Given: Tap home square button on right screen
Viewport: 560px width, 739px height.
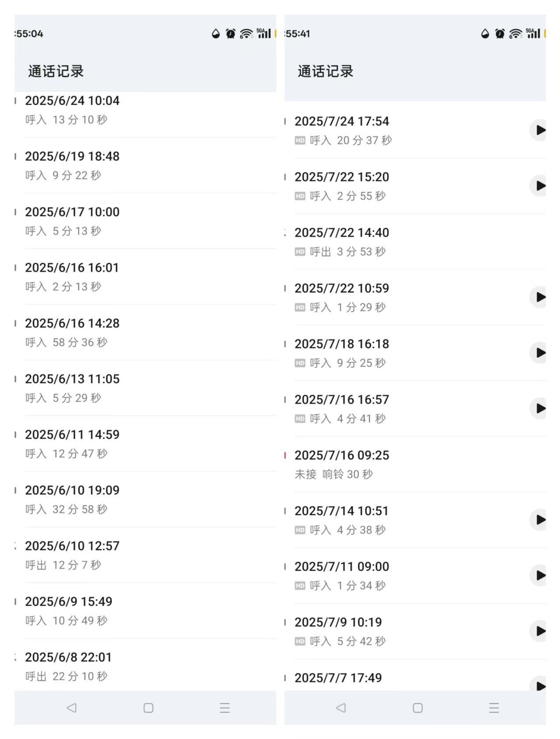Looking at the screenshot, I should point(418,708).
